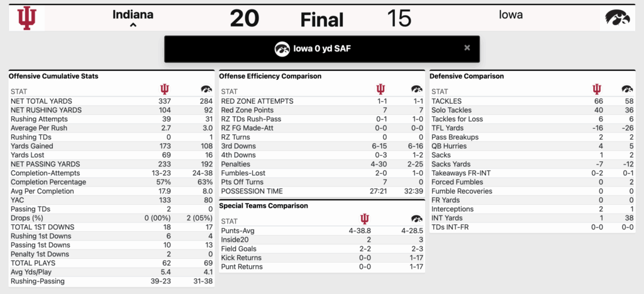Click the Indiana logo in the score header
The image size is (644, 294).
26,18
